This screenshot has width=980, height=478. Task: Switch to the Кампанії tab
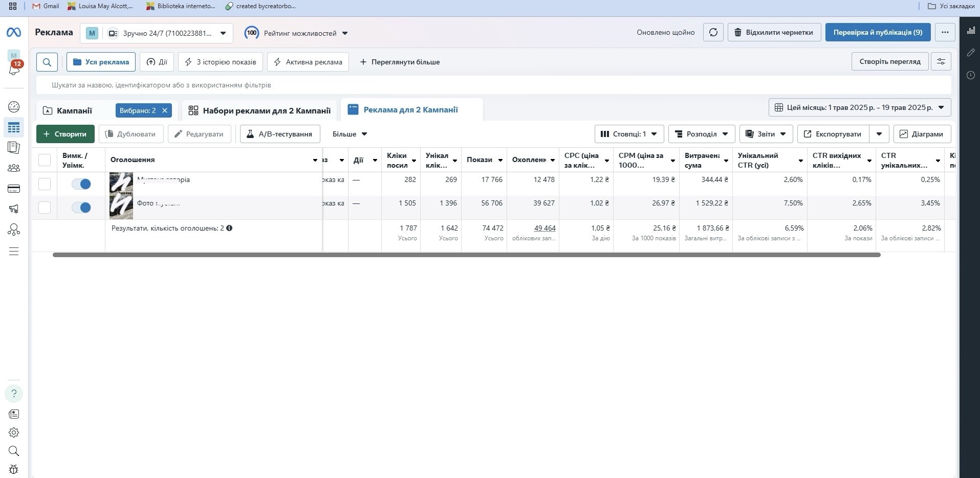point(75,110)
